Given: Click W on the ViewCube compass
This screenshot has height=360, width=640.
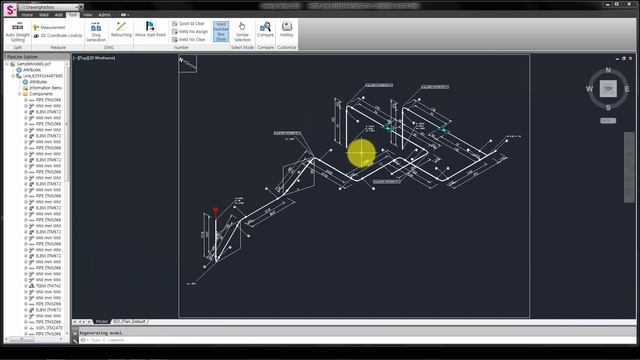Looking at the screenshot, I should [589, 89].
